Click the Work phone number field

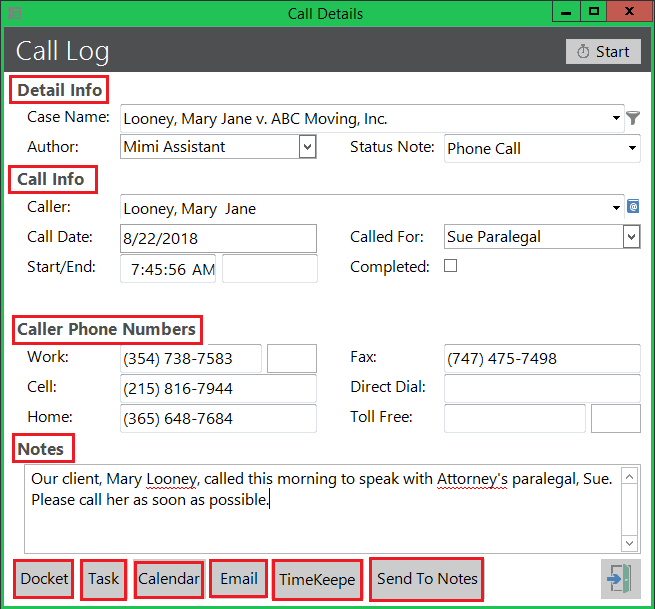click(x=191, y=358)
